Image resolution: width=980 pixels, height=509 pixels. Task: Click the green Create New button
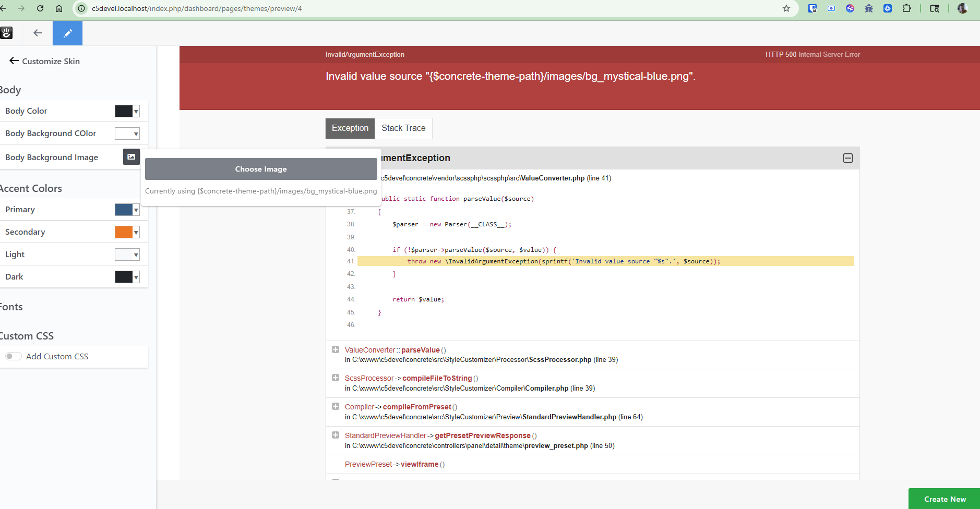(944, 499)
